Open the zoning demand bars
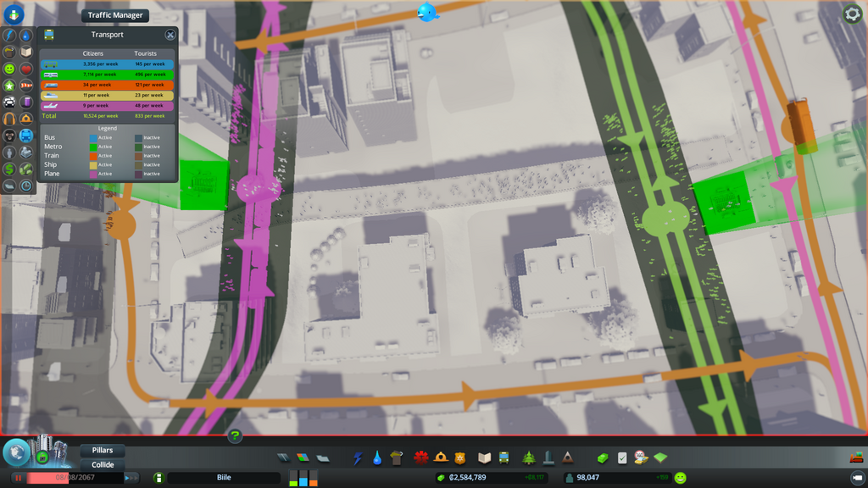868x488 pixels. [x=303, y=478]
